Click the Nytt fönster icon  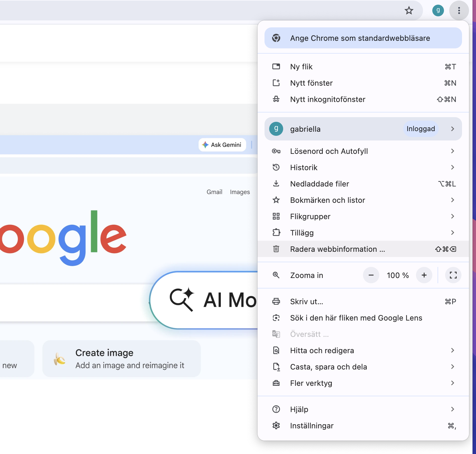point(276,83)
